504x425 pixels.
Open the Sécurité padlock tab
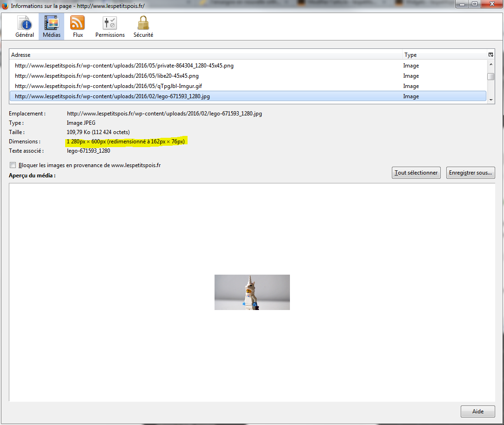pos(143,27)
